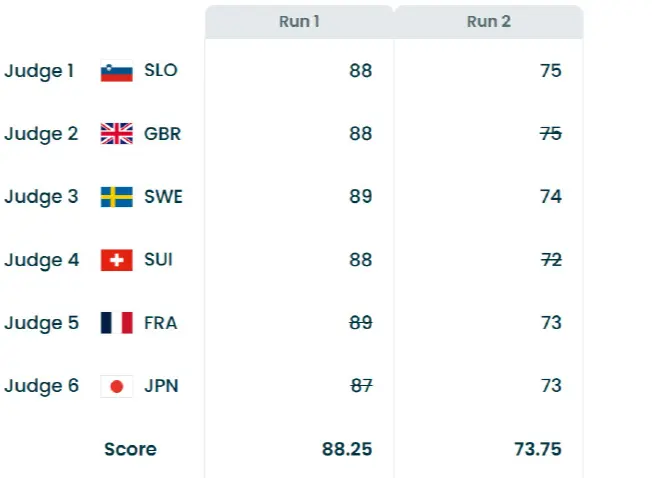Select the Run 1 column header
652x478 pixels.
[299, 22]
